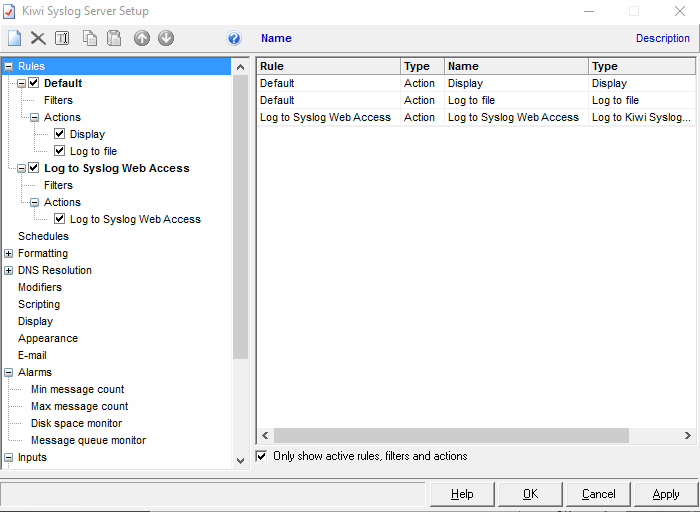Toggle Only show active rules, filters and actions
700x512 pixels.
tap(262, 456)
